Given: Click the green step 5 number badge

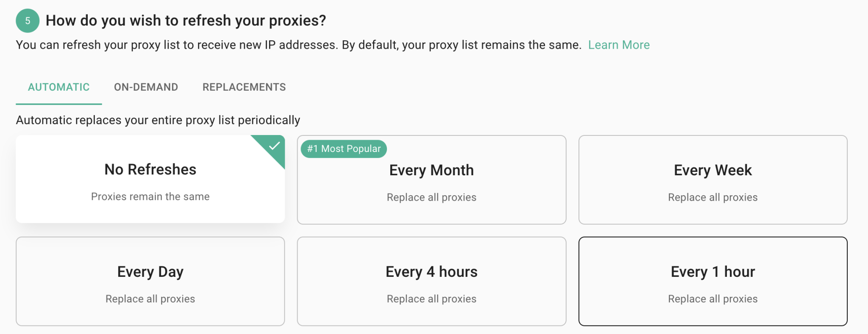Looking at the screenshot, I should click(x=28, y=21).
